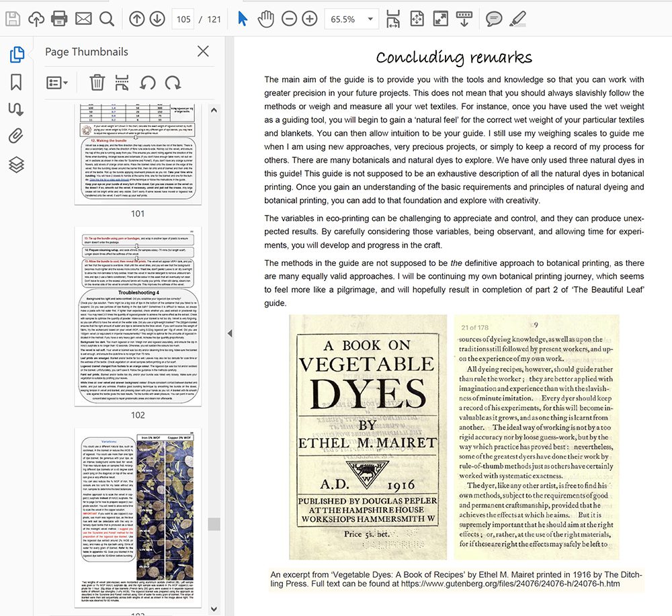Click page label '101' under thumbnail
The height and width of the screenshot is (616, 672).
(x=138, y=214)
